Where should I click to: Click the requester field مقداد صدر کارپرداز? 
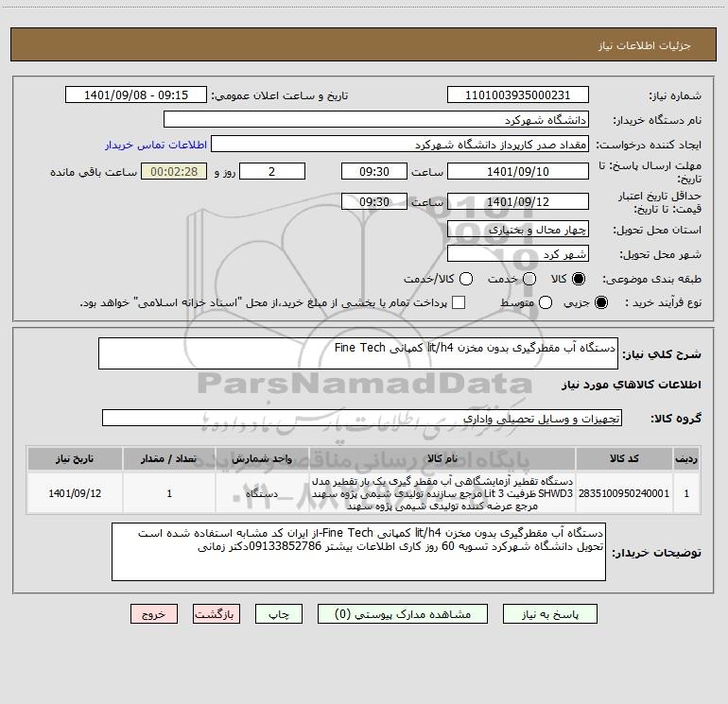[400, 144]
